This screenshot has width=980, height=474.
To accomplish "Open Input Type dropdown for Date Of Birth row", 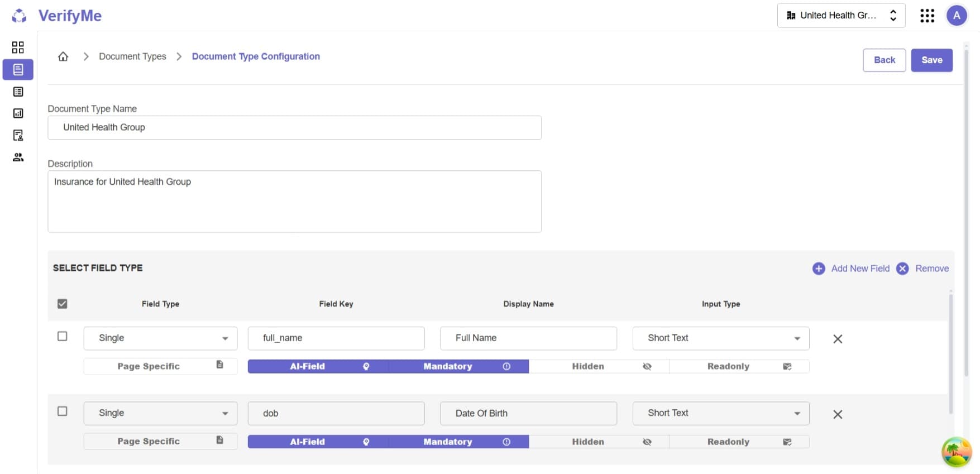I will tap(720, 413).
